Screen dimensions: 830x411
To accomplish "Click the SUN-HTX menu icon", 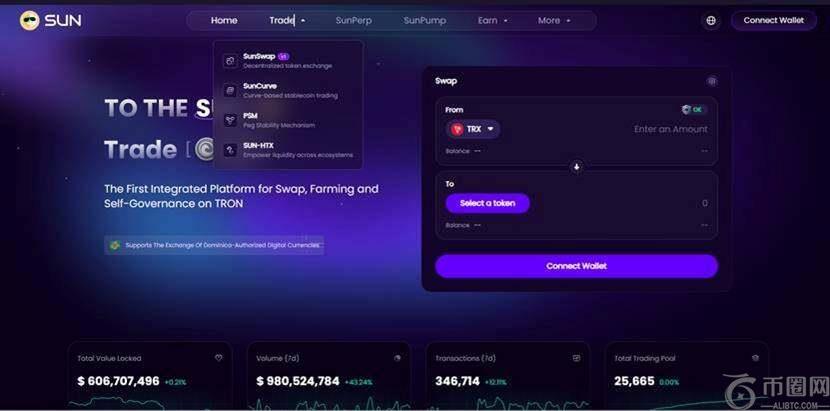I will coord(230,150).
